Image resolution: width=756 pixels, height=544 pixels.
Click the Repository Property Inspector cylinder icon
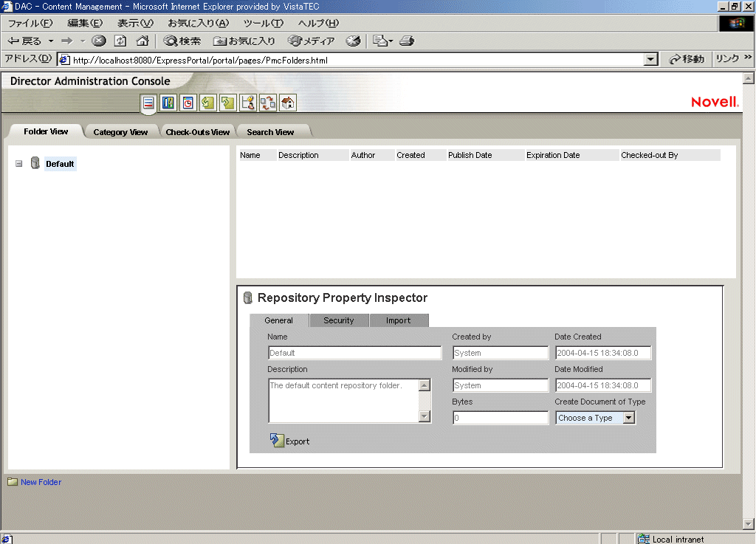coord(248,297)
